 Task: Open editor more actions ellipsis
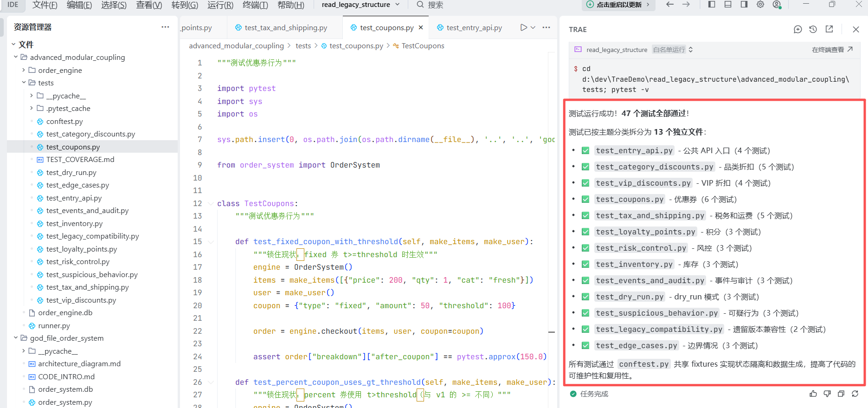coord(546,27)
